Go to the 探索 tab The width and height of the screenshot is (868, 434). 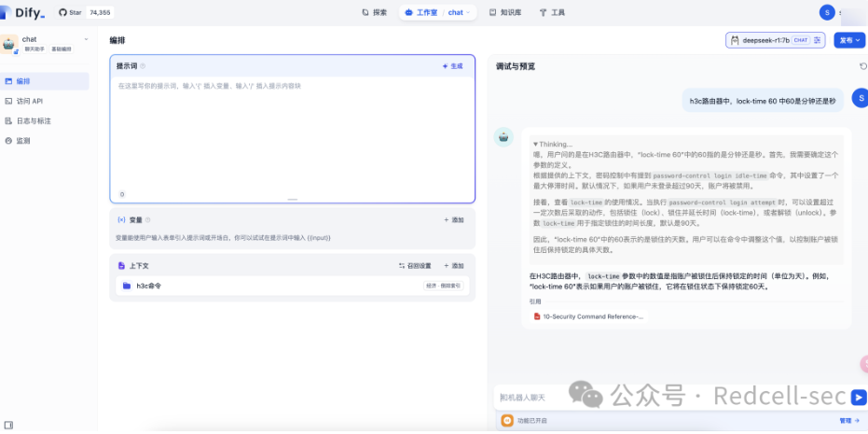(x=374, y=12)
